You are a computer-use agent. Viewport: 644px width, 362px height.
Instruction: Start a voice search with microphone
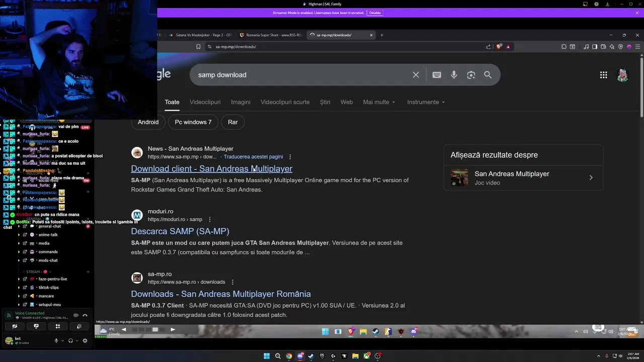[454, 75]
